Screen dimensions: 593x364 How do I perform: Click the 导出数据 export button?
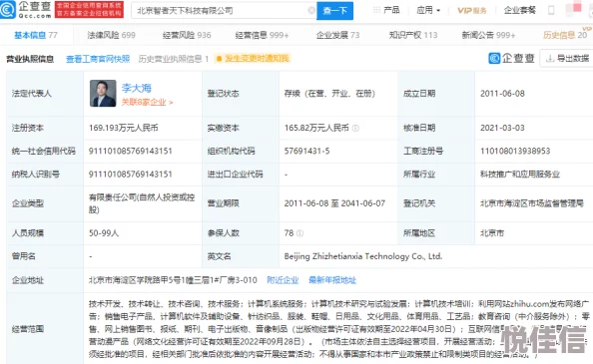pos(567,58)
